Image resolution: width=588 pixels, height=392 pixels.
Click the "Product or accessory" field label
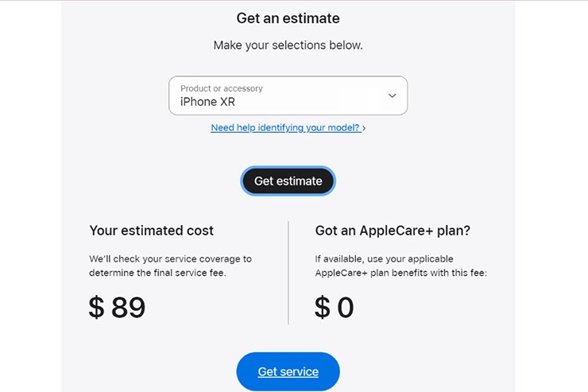(221, 88)
